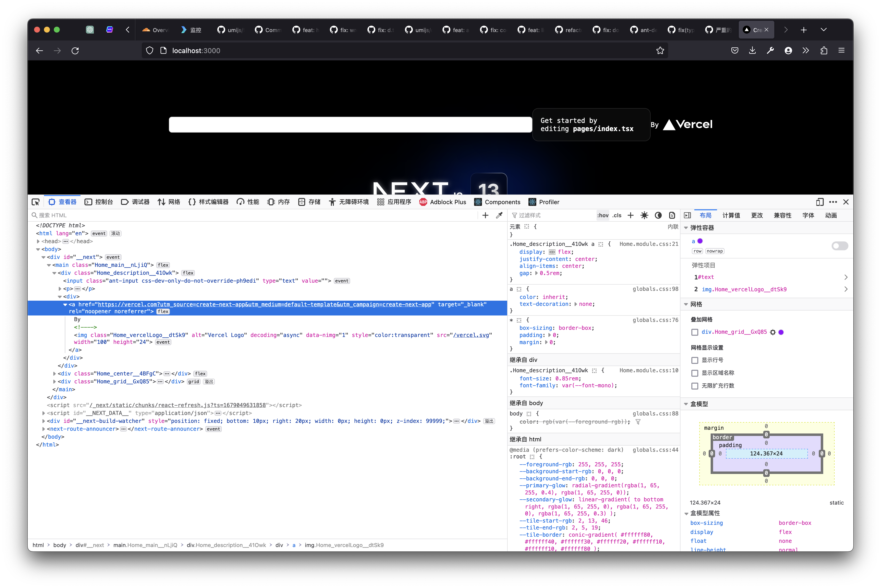The width and height of the screenshot is (881, 588).
Task: Check the div.Home_grid__GxQ85 grid overlay checkbox
Action: [695, 332]
